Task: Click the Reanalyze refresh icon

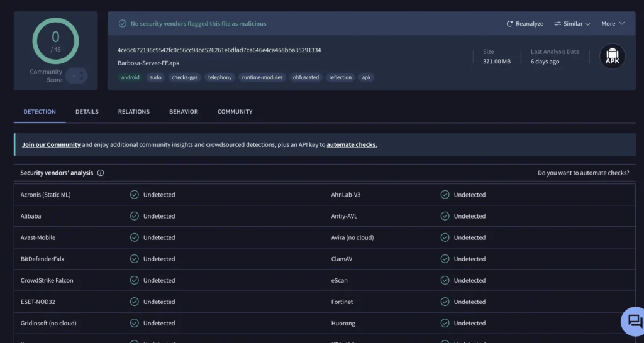Action: tap(509, 24)
